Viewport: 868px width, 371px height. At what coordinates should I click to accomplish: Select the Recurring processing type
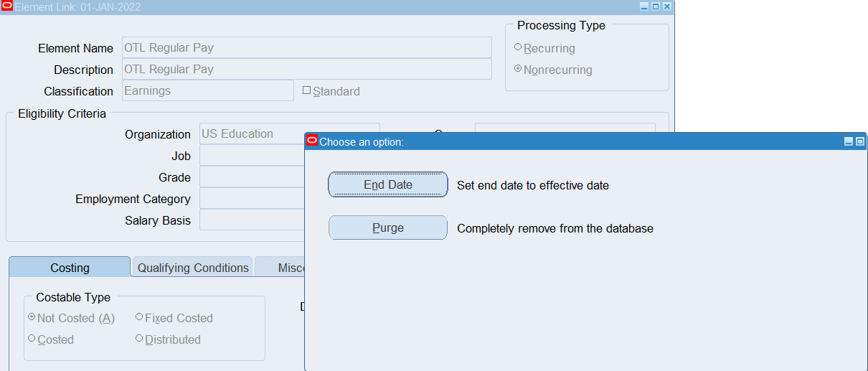[518, 48]
